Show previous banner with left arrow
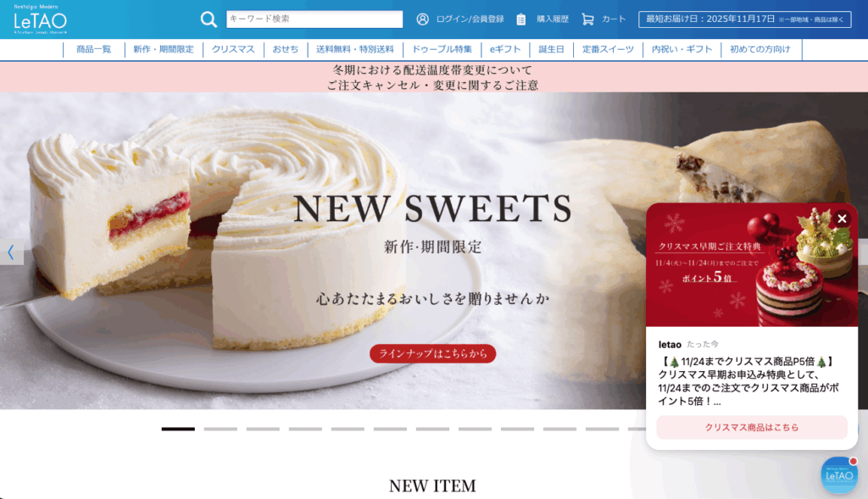Image resolution: width=868 pixels, height=499 pixels. pyautogui.click(x=11, y=252)
